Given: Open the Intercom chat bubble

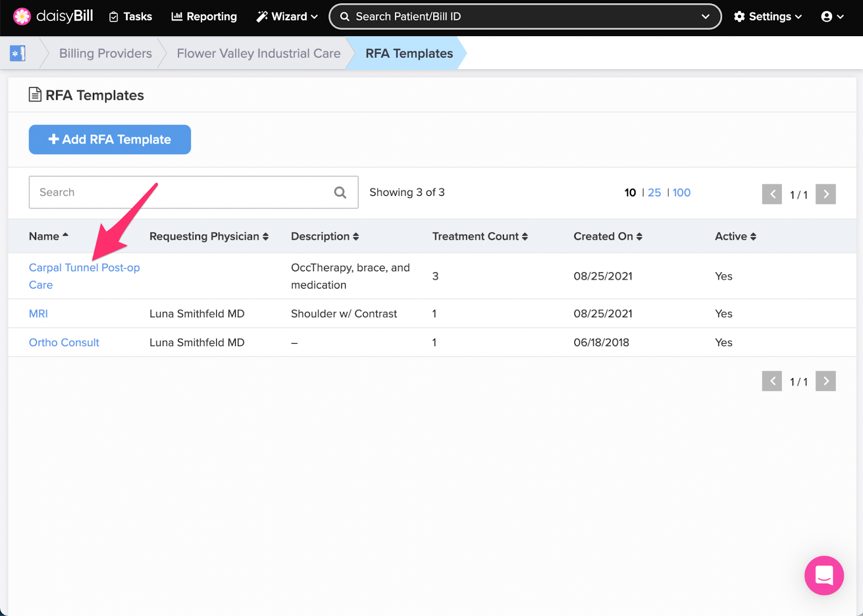Looking at the screenshot, I should [x=824, y=576].
